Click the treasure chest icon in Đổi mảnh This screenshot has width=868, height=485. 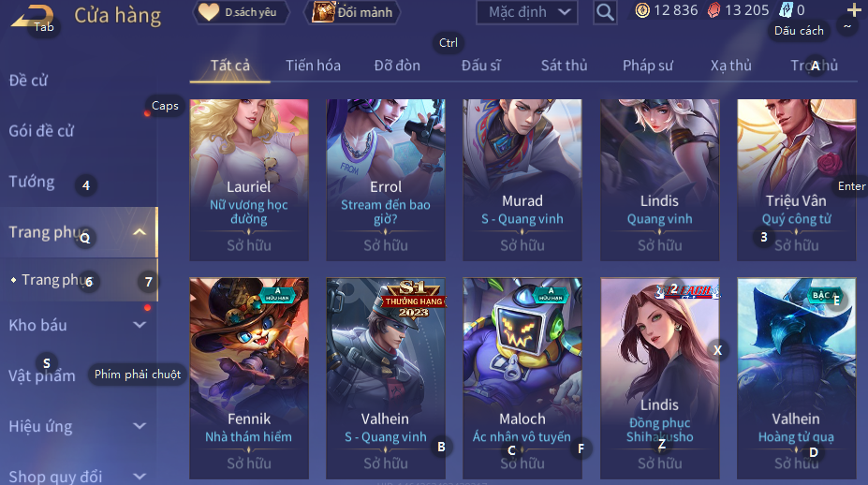pyautogui.click(x=323, y=11)
